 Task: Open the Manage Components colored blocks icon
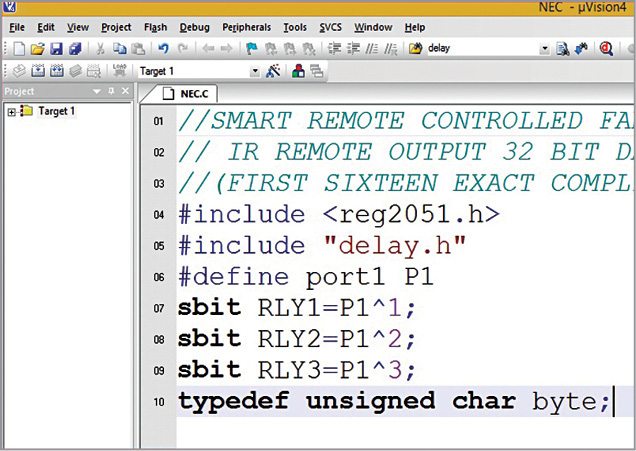coord(297,71)
